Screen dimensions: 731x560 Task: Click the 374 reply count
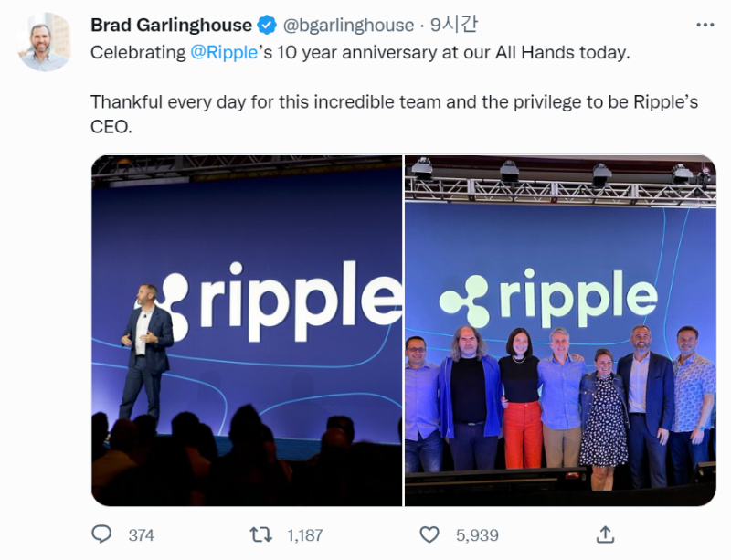click(142, 534)
